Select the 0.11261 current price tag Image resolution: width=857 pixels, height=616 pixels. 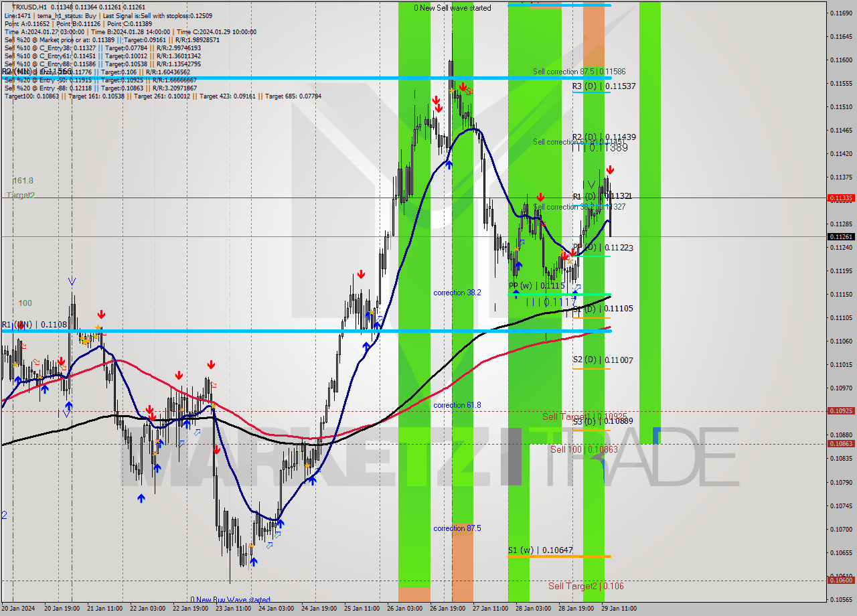point(841,236)
